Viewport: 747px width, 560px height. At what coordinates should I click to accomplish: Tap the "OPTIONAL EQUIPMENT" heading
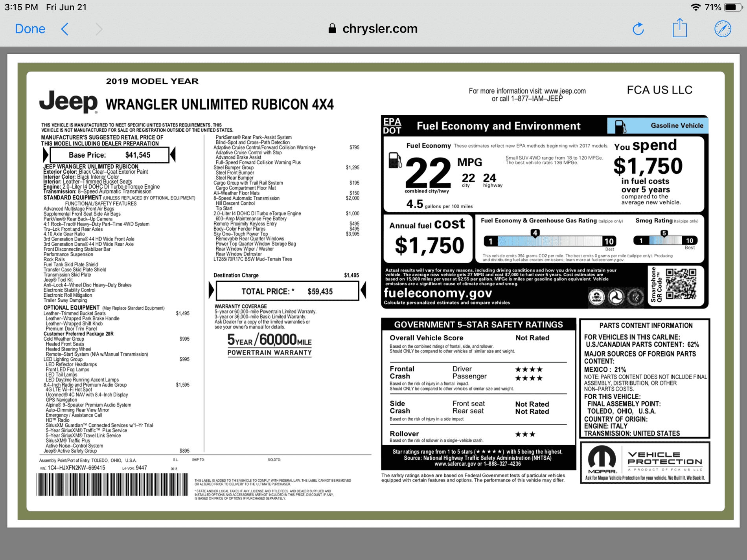point(71,308)
